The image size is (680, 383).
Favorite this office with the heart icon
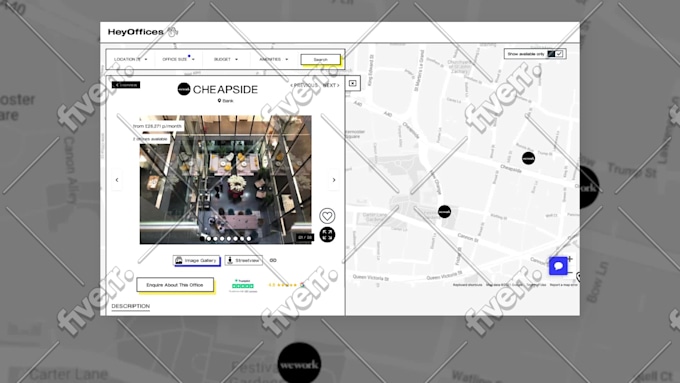(x=327, y=216)
